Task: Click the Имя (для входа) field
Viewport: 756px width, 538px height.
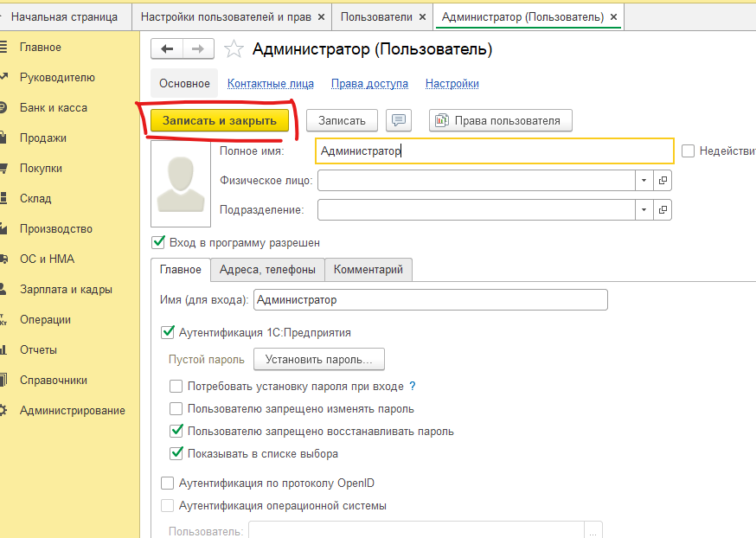Action: pos(431,300)
